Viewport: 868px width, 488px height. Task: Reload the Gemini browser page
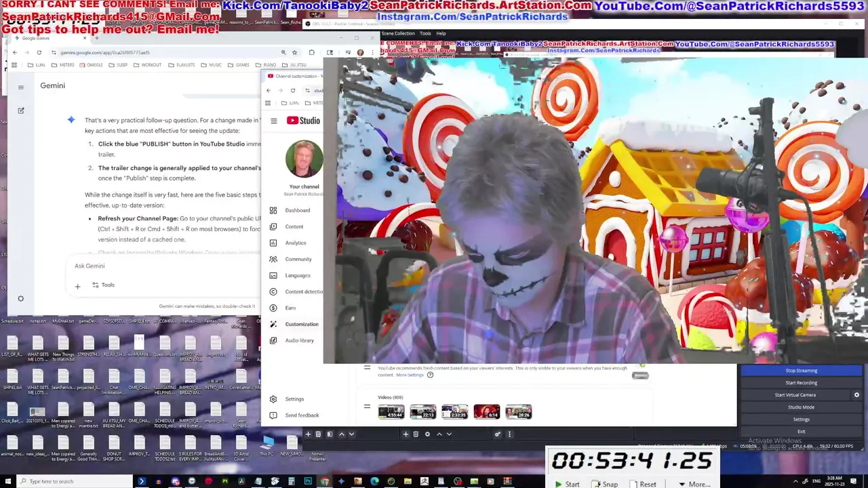tap(39, 52)
